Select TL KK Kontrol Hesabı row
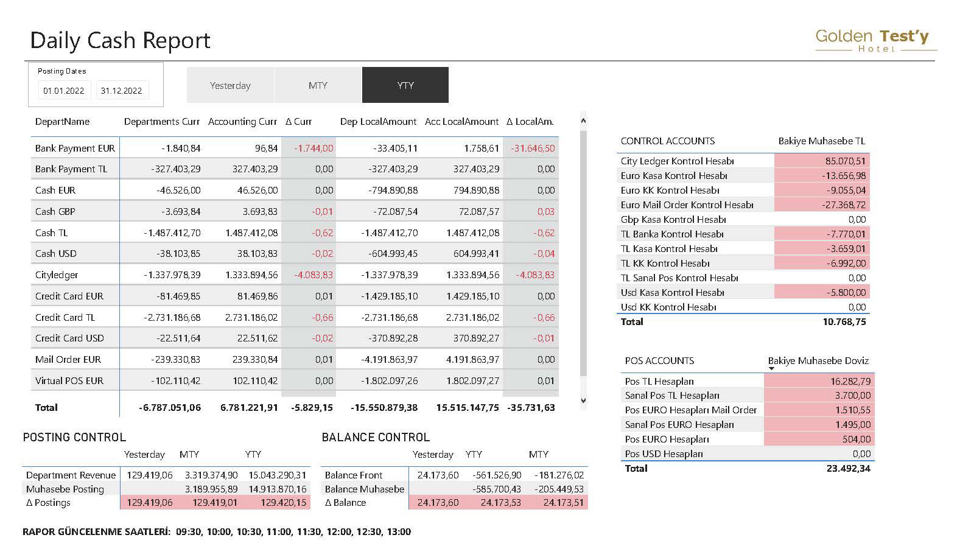Image resolution: width=960 pixels, height=560 pixels. click(x=743, y=264)
